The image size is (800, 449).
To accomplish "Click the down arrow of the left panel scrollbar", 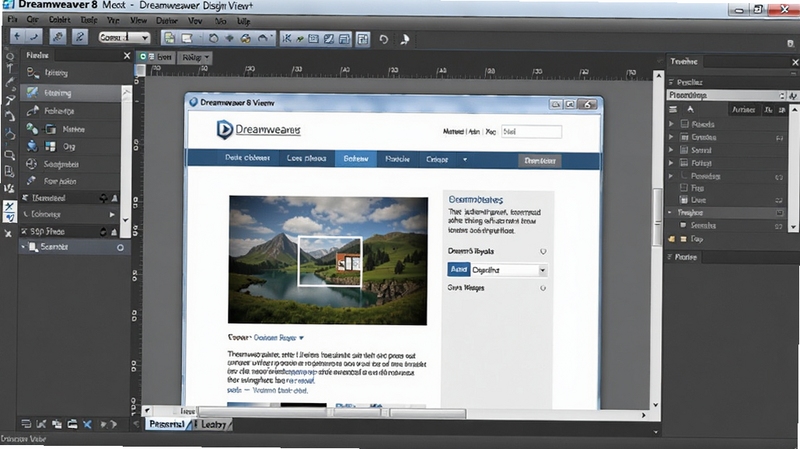I will pyautogui.click(x=126, y=220).
